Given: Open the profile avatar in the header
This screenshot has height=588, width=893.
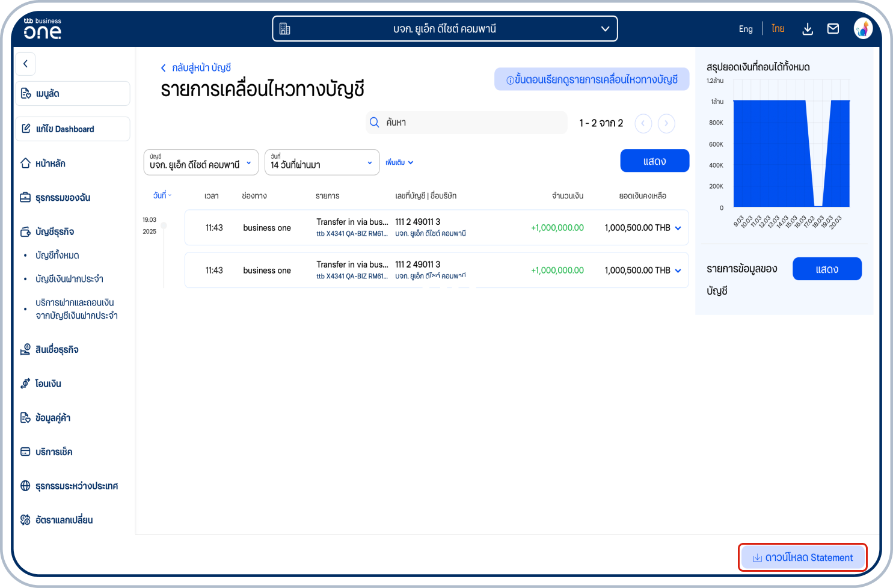Looking at the screenshot, I should click(x=864, y=28).
